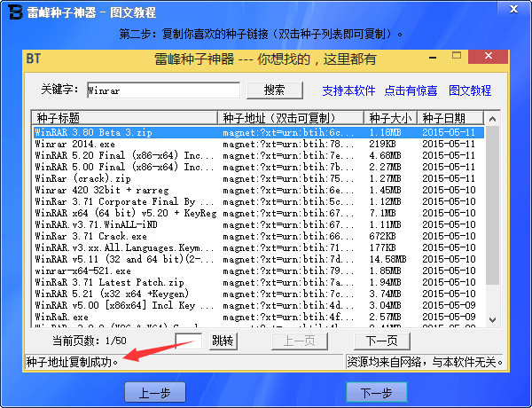
Task: Open the 支持本软件 link
Action: click(x=348, y=90)
